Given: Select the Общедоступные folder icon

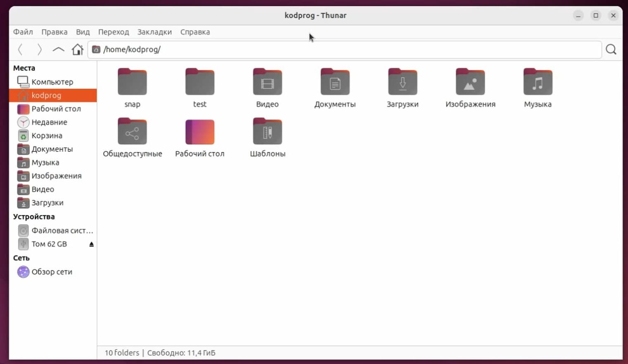Looking at the screenshot, I should [x=132, y=131].
